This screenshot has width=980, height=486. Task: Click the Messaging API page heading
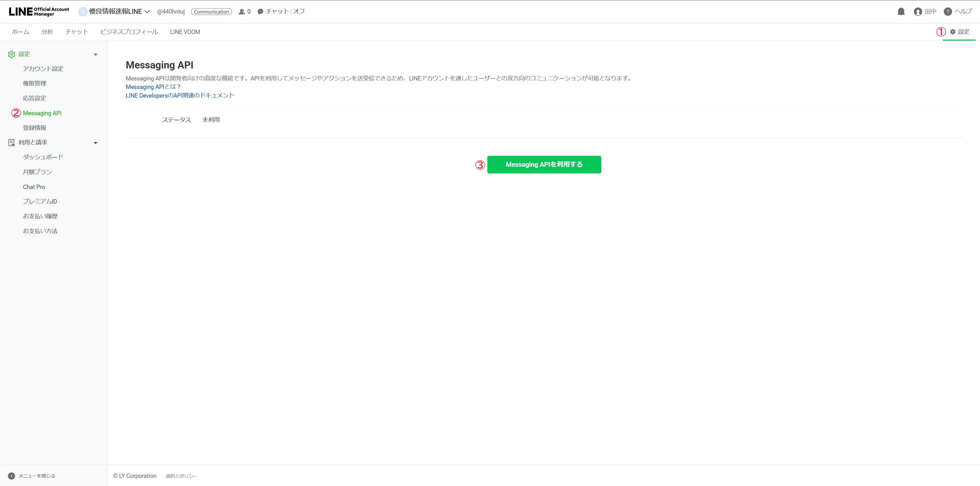[x=159, y=65]
